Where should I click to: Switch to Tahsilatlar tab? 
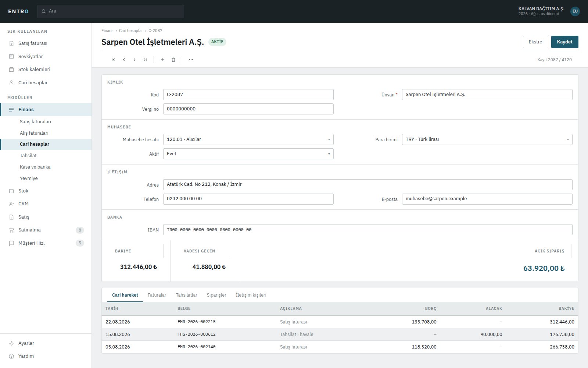[186, 295]
